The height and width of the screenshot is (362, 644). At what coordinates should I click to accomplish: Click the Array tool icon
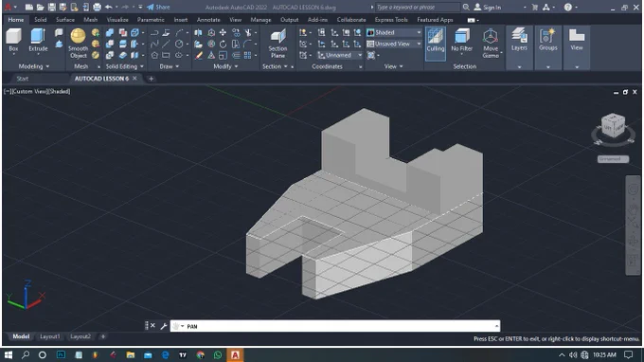[x=248, y=55]
